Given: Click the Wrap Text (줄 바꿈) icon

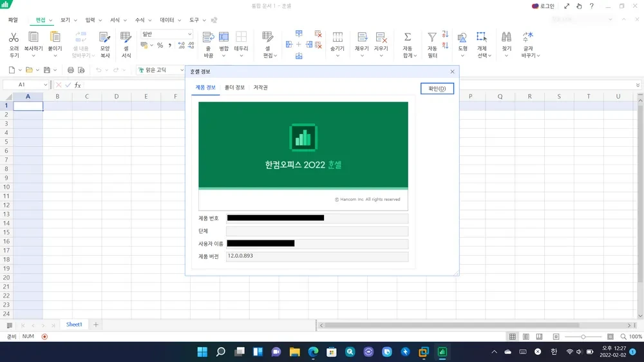Looking at the screenshot, I should tap(208, 37).
